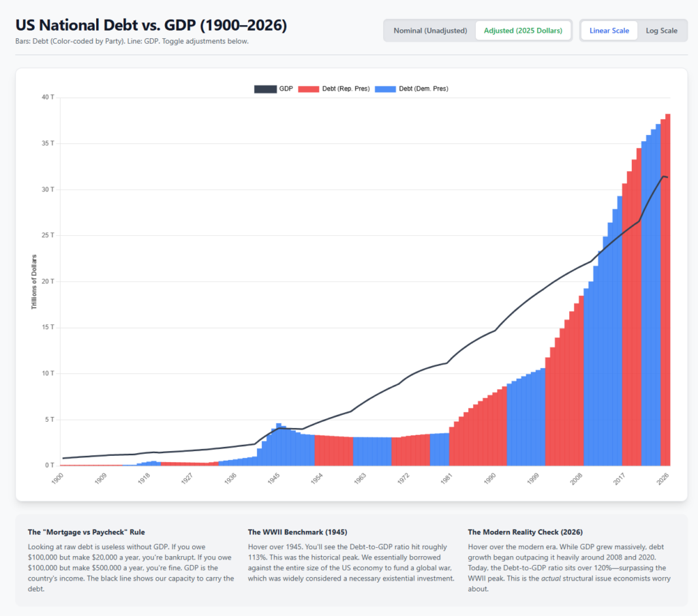Select Adjusted (2025 Dollars) option
Viewport: 698px width, 616px height.
523,31
